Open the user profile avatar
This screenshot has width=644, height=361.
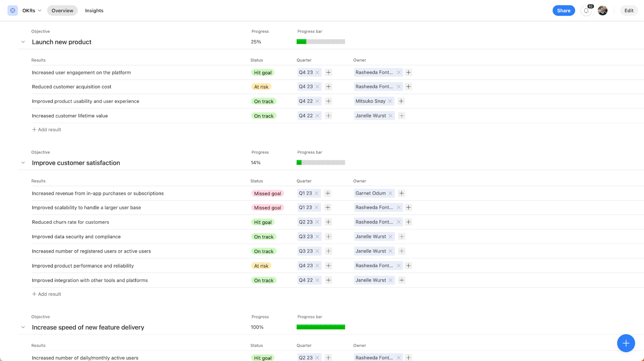[x=603, y=10]
